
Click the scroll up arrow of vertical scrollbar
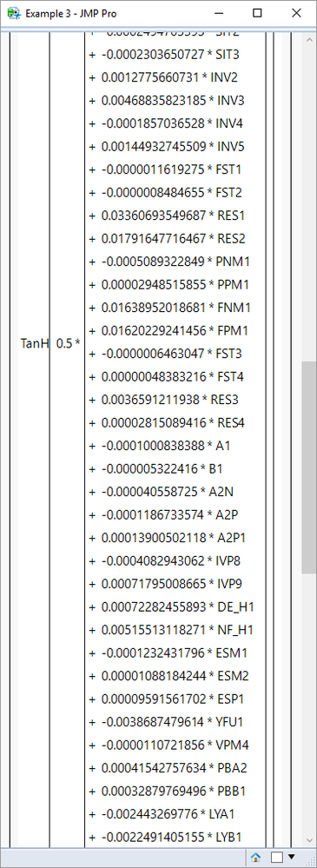click(309, 41)
